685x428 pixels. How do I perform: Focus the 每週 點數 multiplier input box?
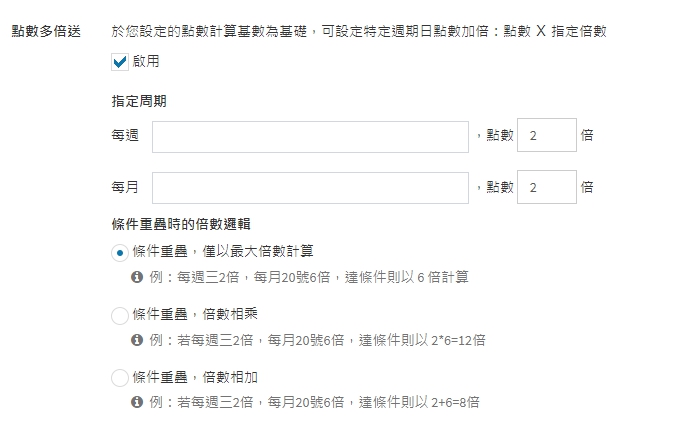pyautogui.click(x=546, y=137)
